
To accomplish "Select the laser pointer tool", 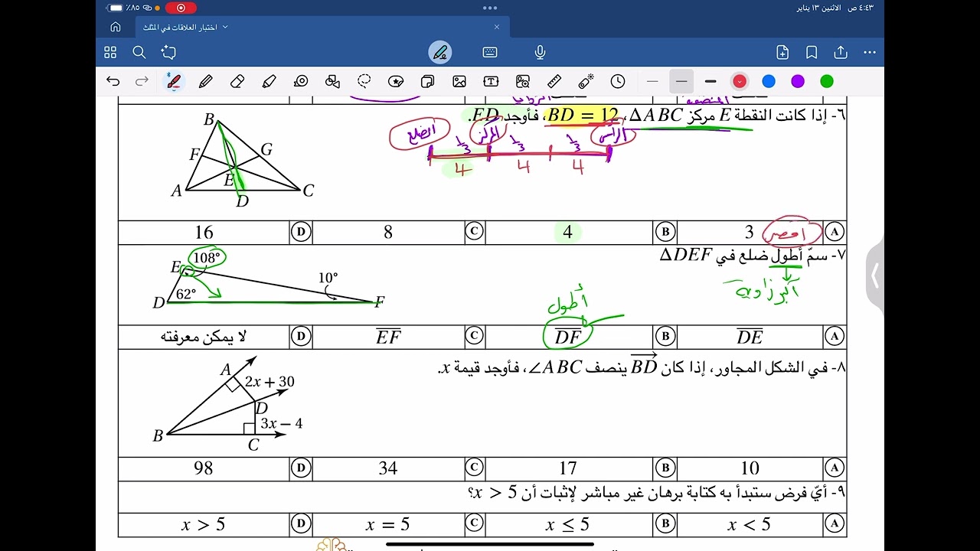I will pos(586,81).
